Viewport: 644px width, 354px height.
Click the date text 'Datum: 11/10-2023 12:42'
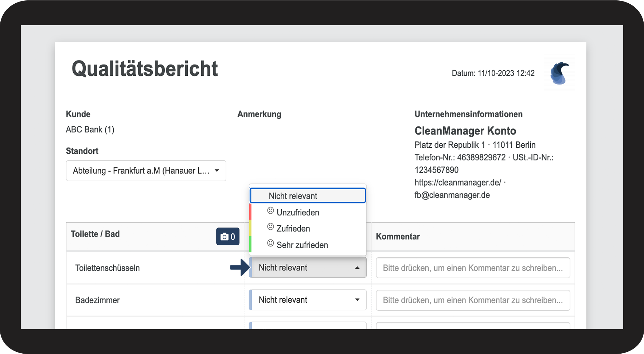click(493, 73)
